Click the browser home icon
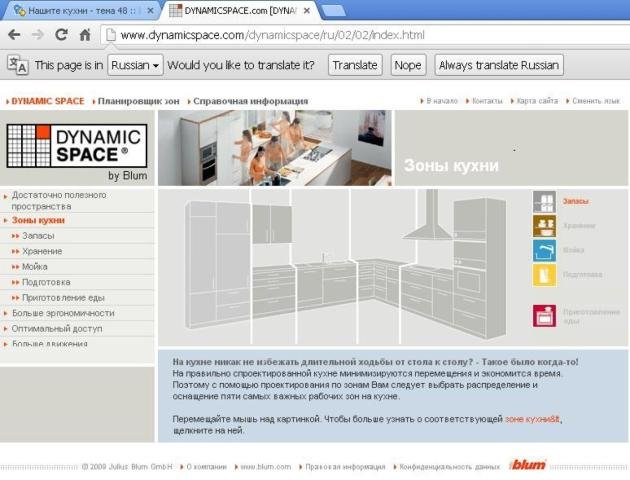The image size is (630, 480). 86,35
